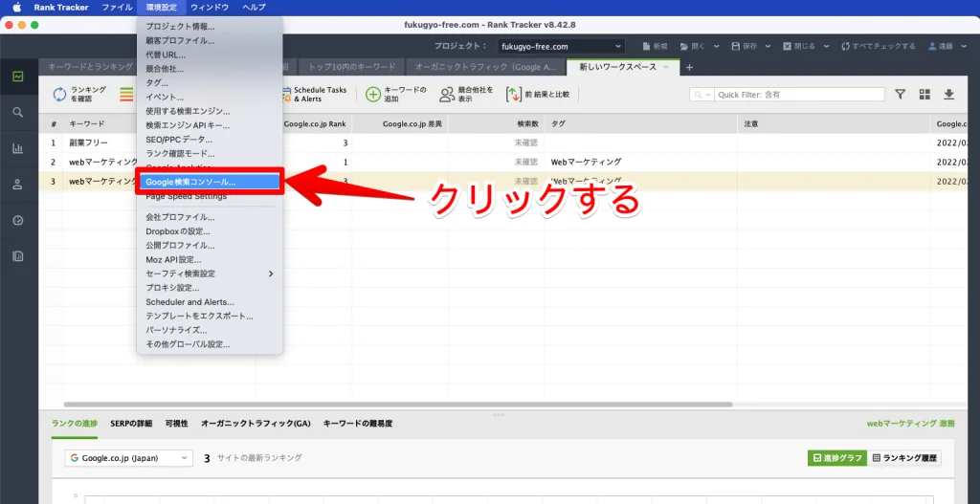The width and height of the screenshot is (980, 504).
Task: Click the 前結果と比較 arrows icon
Action: [514, 95]
